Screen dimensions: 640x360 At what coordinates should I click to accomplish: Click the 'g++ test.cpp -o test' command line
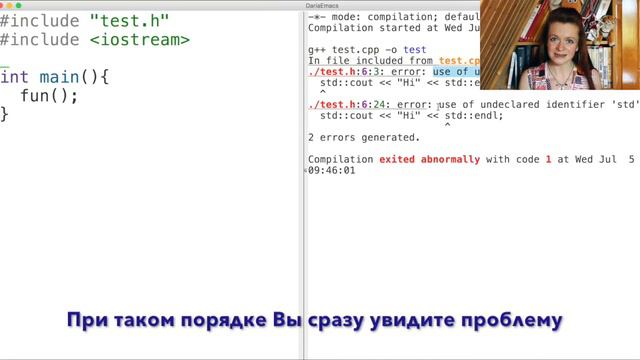coord(367,50)
